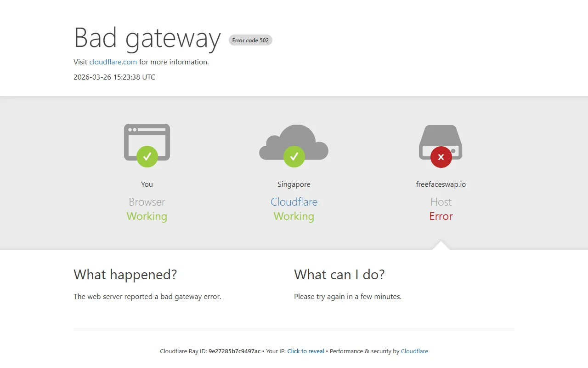Select the freefaceswap.io host label
The height and width of the screenshot is (368, 588).
[441, 184]
